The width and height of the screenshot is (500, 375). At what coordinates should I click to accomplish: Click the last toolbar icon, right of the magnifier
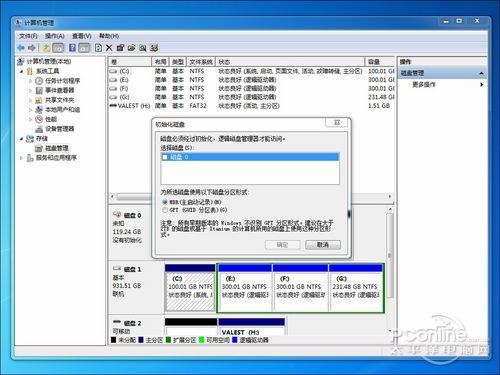click(x=154, y=48)
